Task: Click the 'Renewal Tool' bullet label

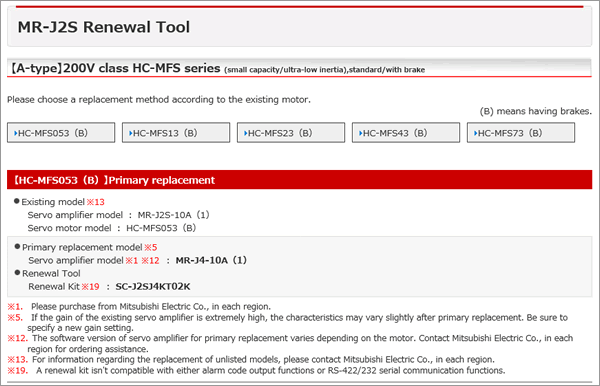Action: point(51,274)
